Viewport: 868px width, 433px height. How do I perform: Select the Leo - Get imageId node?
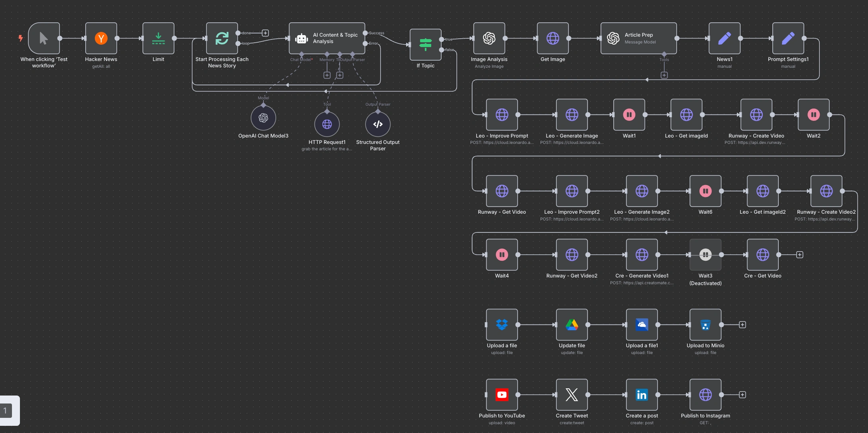click(686, 115)
